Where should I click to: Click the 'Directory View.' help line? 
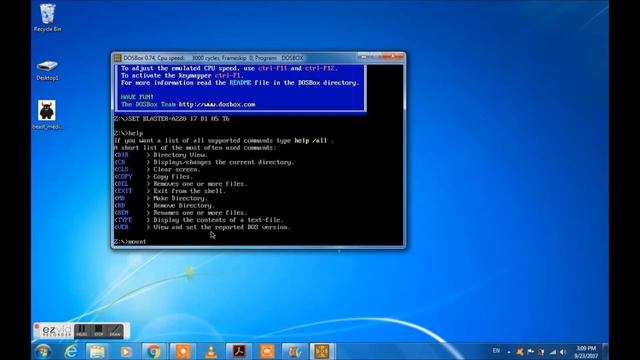180,155
